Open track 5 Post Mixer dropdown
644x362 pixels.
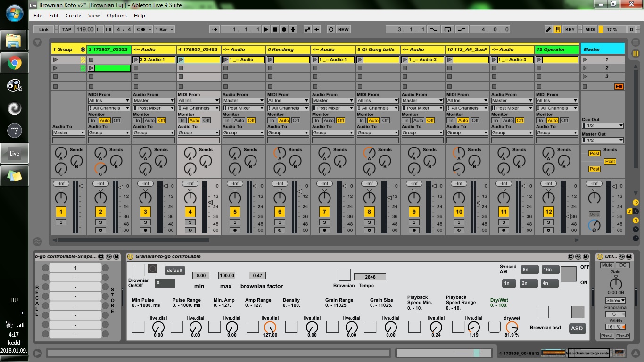pos(243,108)
